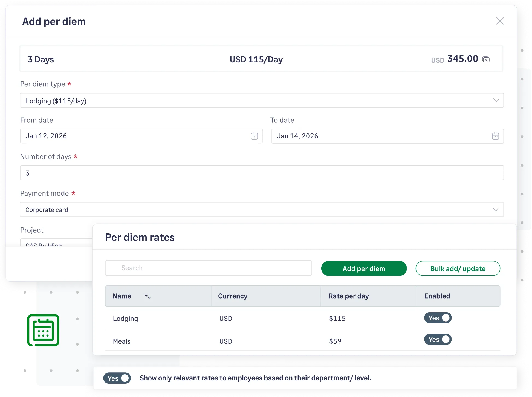Toggle Lodging rate enabled switch off

coord(438,318)
